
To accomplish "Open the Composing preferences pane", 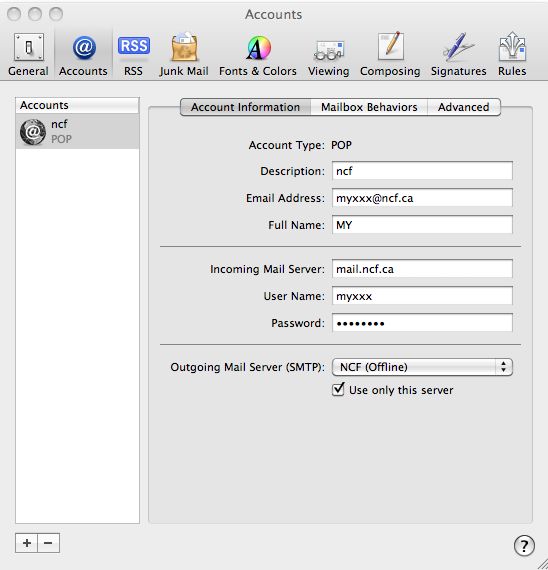I will [x=390, y=55].
